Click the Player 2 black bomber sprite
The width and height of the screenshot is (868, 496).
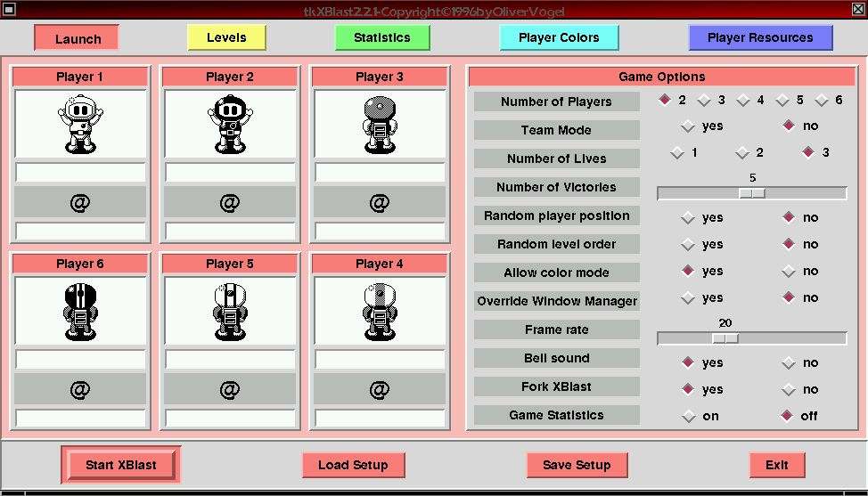230,124
